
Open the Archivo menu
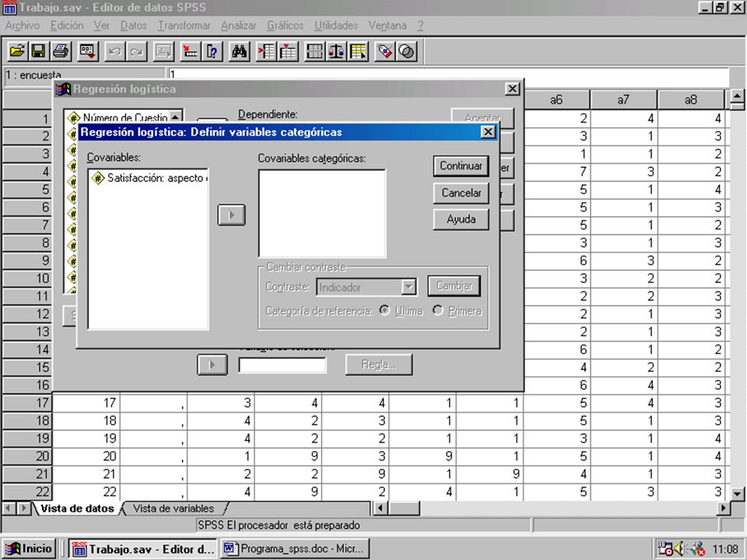[23, 26]
